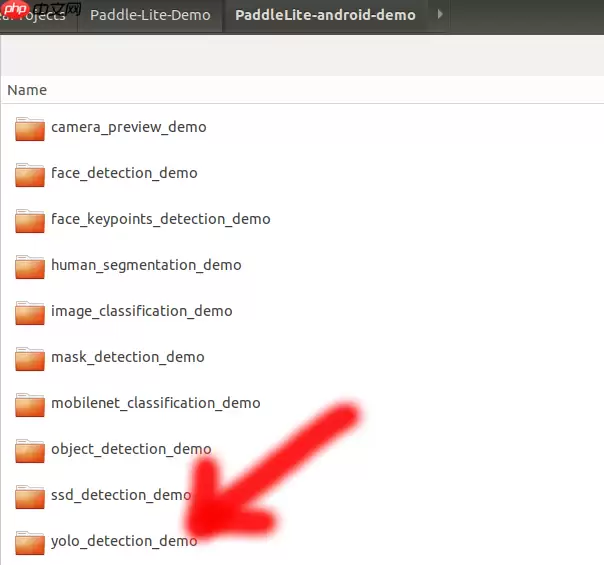This screenshot has width=604, height=565.
Task: Select the face_detection_demo folder name text
Action: click(124, 173)
